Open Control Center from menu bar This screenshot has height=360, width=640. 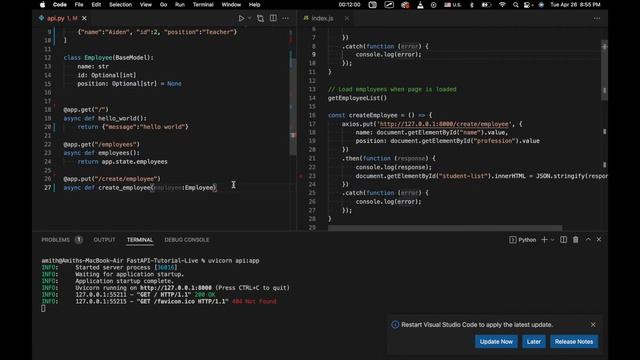tap(527, 4)
